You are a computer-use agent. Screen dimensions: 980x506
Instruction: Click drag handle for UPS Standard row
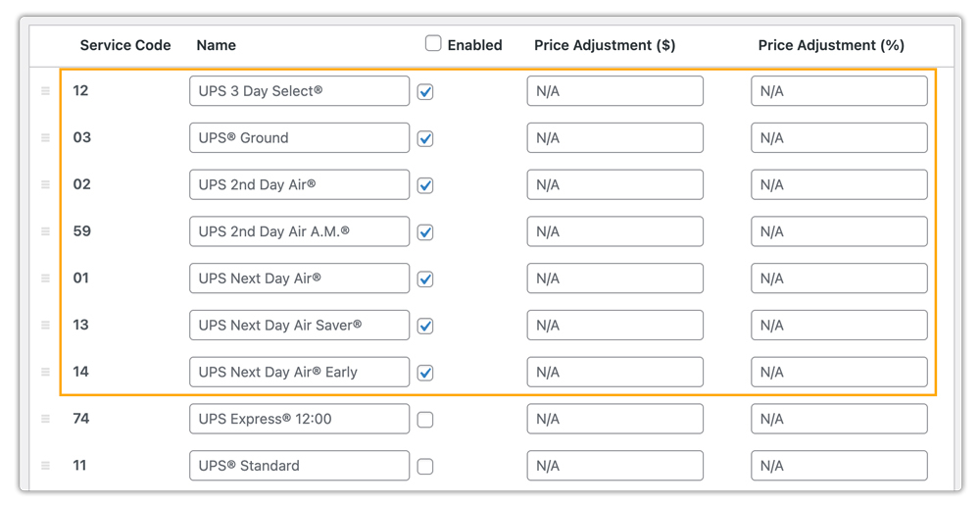(x=45, y=466)
